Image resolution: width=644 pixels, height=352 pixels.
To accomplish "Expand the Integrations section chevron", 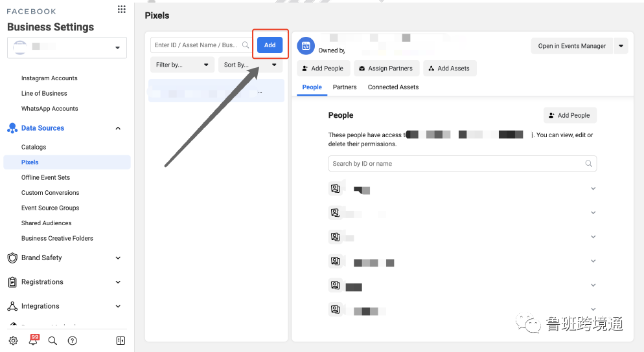I will point(118,307).
